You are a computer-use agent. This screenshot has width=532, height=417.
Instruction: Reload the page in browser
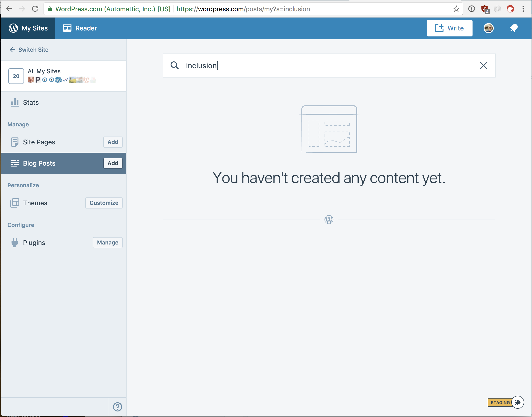35,9
